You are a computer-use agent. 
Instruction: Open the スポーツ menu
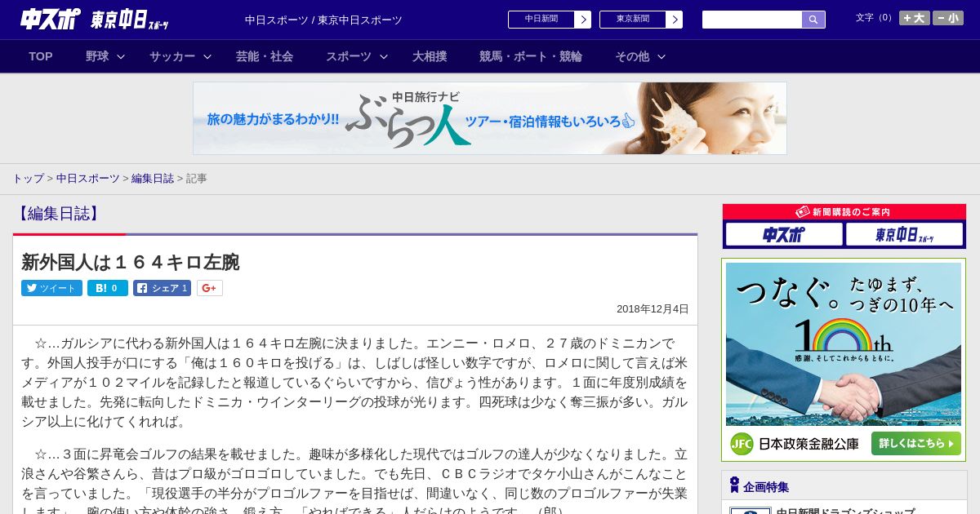(349, 56)
